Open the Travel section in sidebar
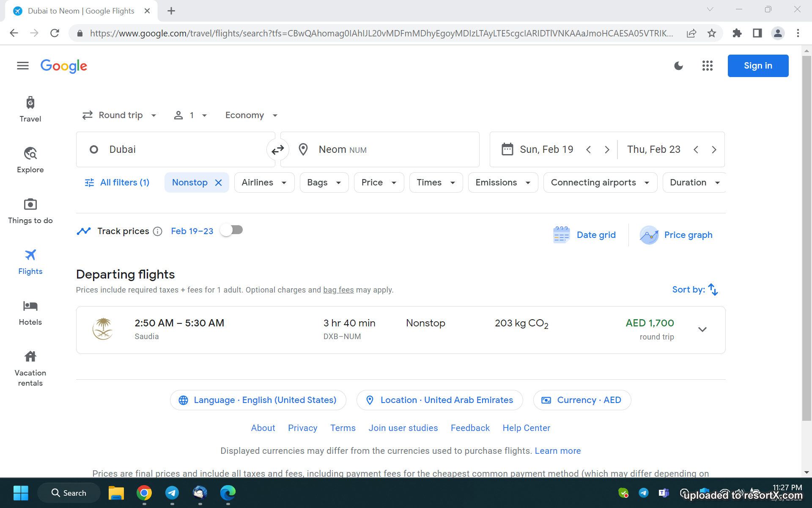This screenshot has width=812, height=508. click(30, 109)
